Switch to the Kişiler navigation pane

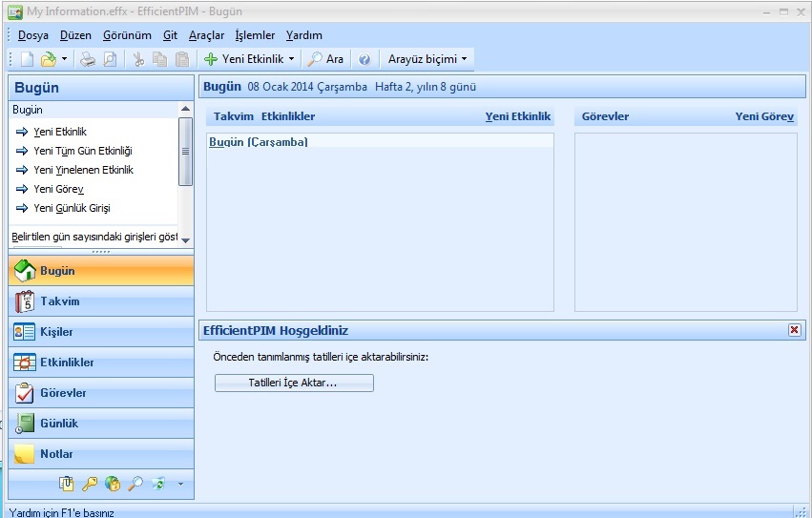pyautogui.click(x=101, y=332)
